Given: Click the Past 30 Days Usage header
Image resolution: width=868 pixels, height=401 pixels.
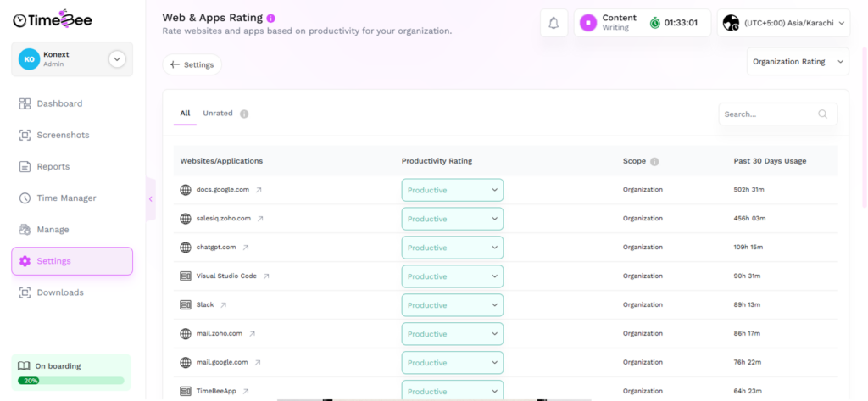Looking at the screenshot, I should (770, 161).
